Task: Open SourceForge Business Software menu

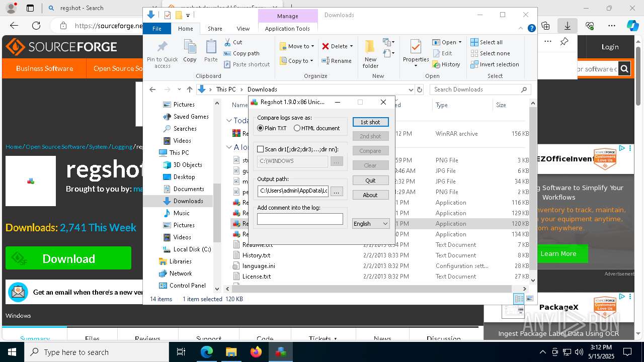Action: (x=44, y=68)
